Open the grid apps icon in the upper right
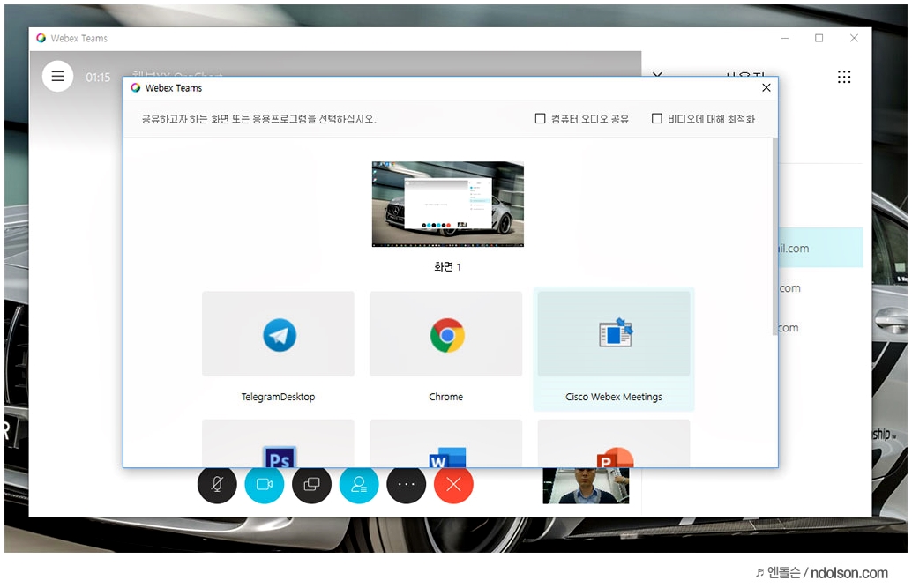The image size is (912, 588). pyautogui.click(x=844, y=77)
